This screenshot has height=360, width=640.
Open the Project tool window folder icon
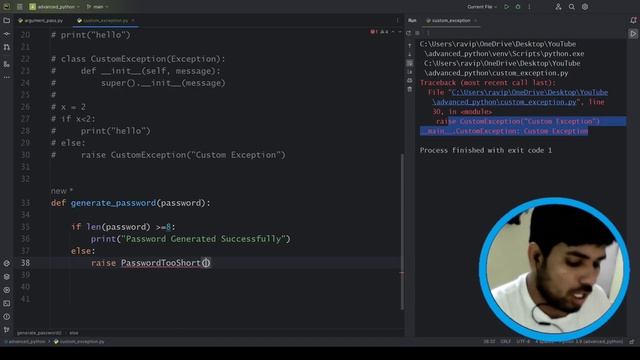[7, 20]
